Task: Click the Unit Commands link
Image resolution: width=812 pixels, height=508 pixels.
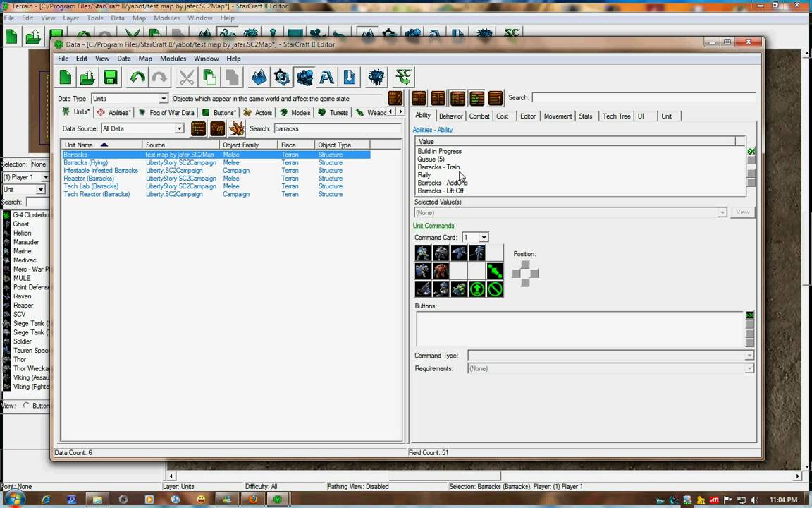Action: tap(433, 226)
